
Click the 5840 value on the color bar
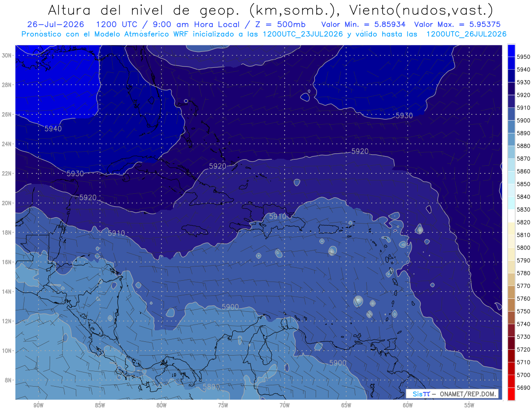523,197
